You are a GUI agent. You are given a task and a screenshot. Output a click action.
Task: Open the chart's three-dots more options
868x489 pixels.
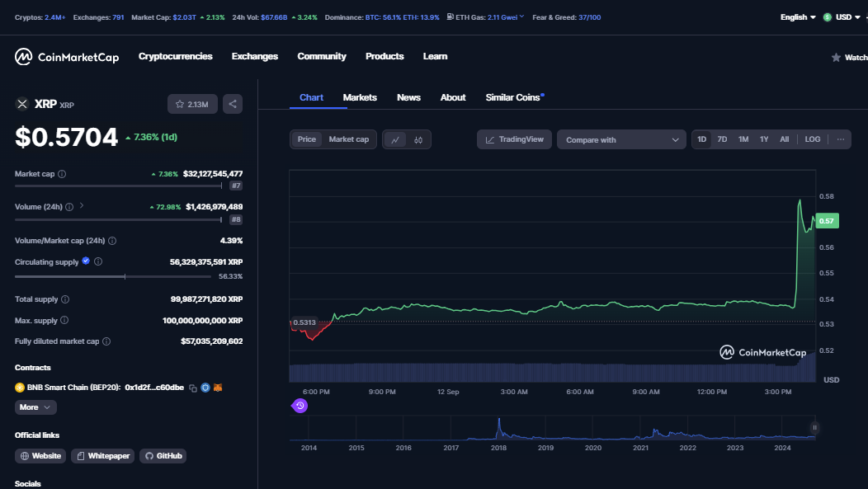point(840,139)
